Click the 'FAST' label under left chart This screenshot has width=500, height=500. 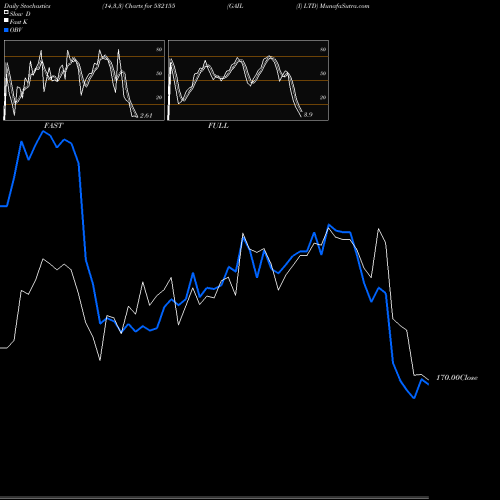[53, 126]
